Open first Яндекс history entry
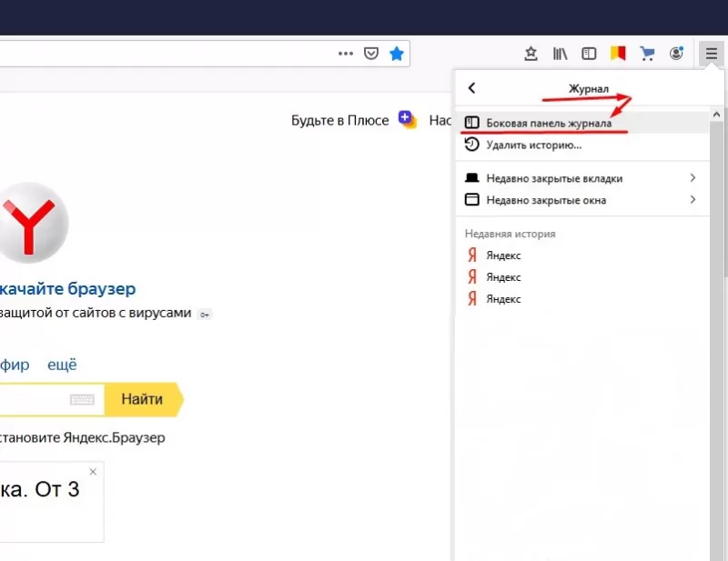 [x=582, y=255]
